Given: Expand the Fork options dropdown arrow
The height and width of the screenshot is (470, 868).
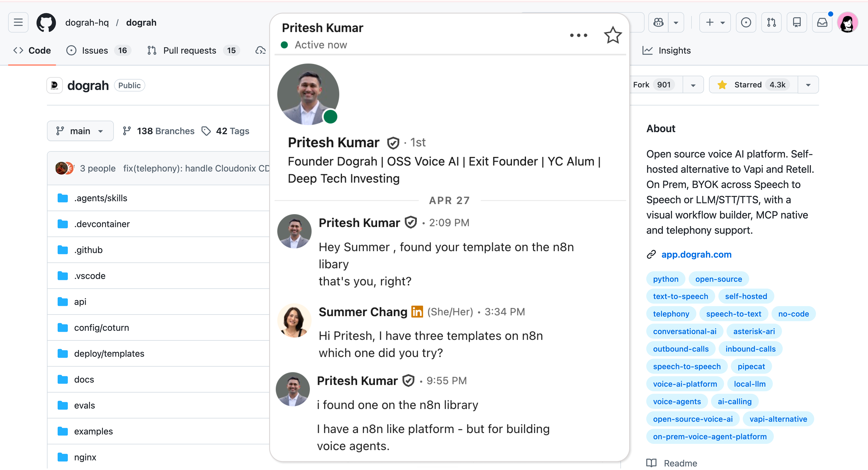Looking at the screenshot, I should pos(693,85).
